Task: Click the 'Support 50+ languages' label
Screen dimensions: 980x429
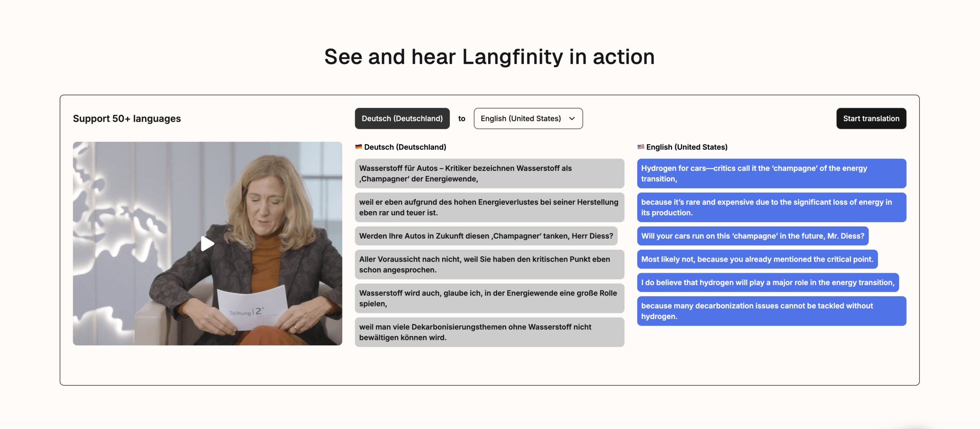Action: pyautogui.click(x=127, y=119)
